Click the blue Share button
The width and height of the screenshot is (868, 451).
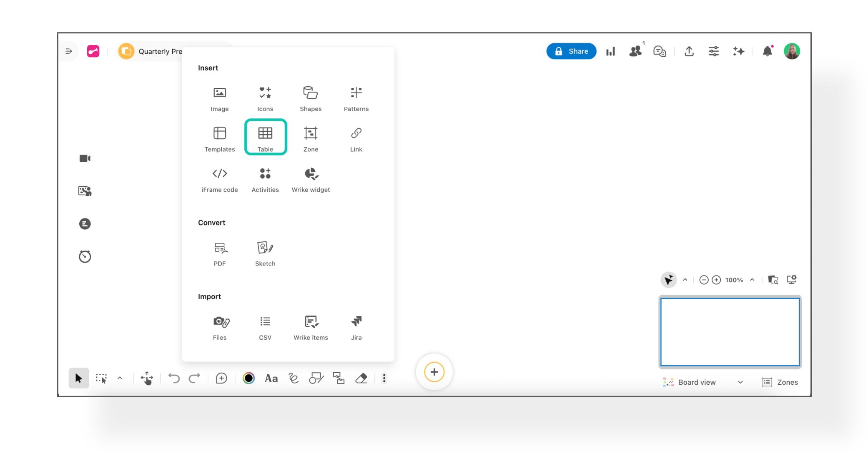coord(571,51)
